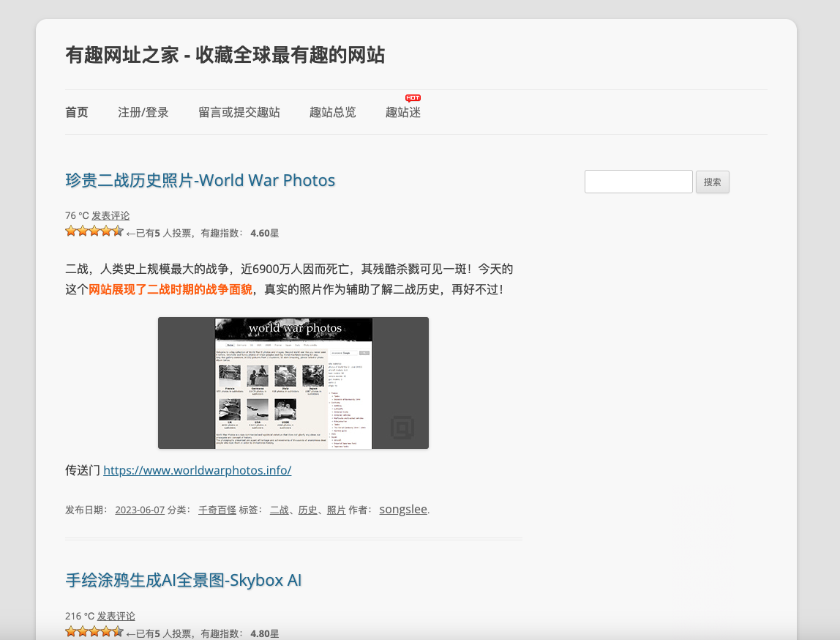Viewport: 840px width, 640px height.
Task: Click the 4.60星 rating value
Action: (x=265, y=233)
